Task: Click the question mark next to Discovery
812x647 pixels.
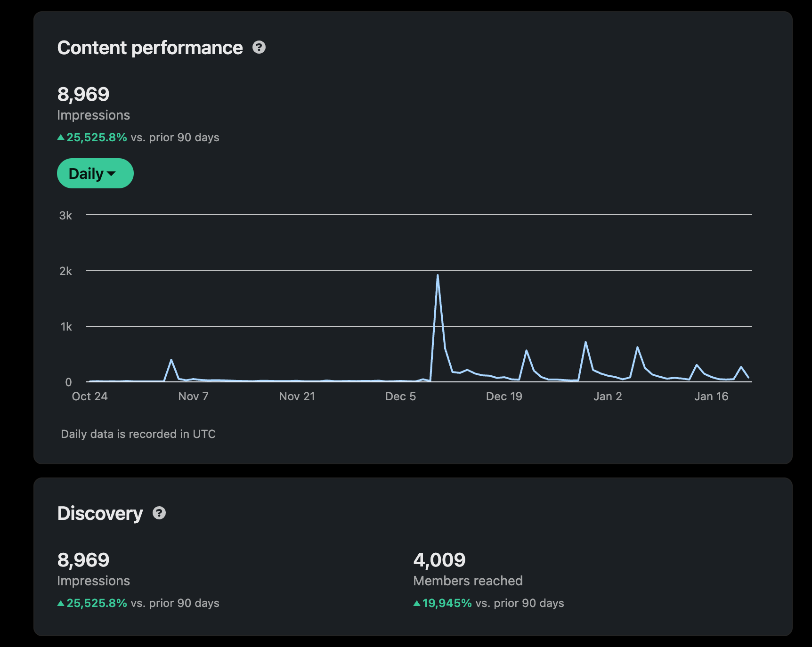Action: point(159,513)
